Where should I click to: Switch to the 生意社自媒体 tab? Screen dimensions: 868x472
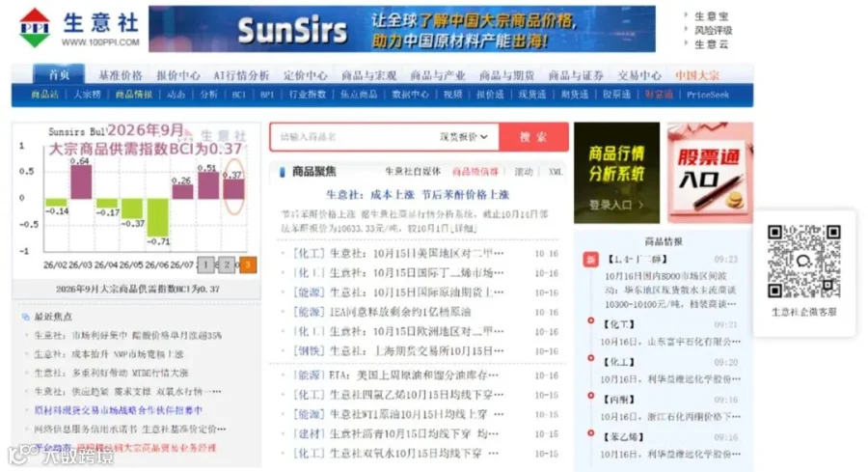(413, 172)
